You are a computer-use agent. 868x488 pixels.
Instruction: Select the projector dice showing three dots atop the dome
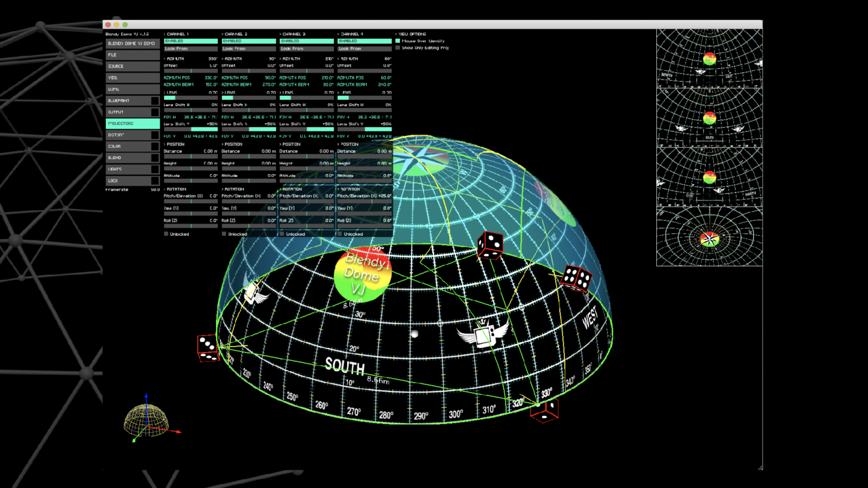(490, 245)
